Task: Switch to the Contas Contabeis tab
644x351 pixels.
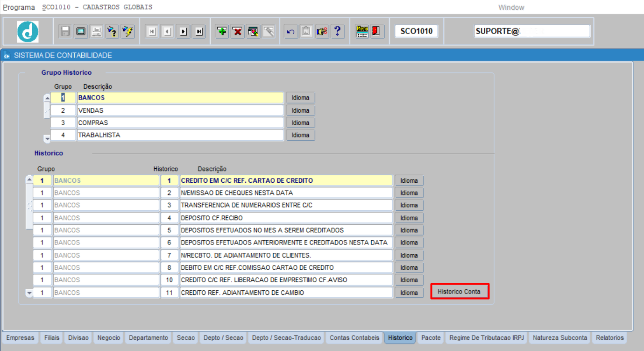Action: [x=354, y=338]
